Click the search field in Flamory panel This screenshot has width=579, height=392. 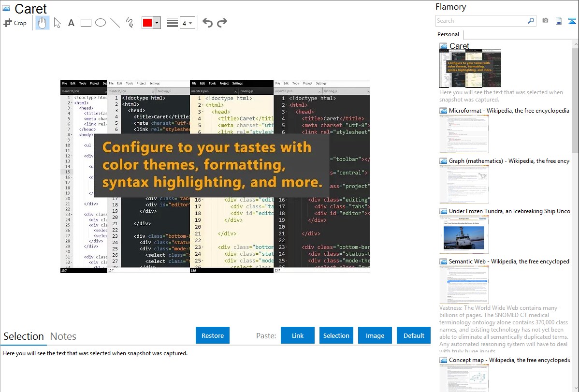481,21
